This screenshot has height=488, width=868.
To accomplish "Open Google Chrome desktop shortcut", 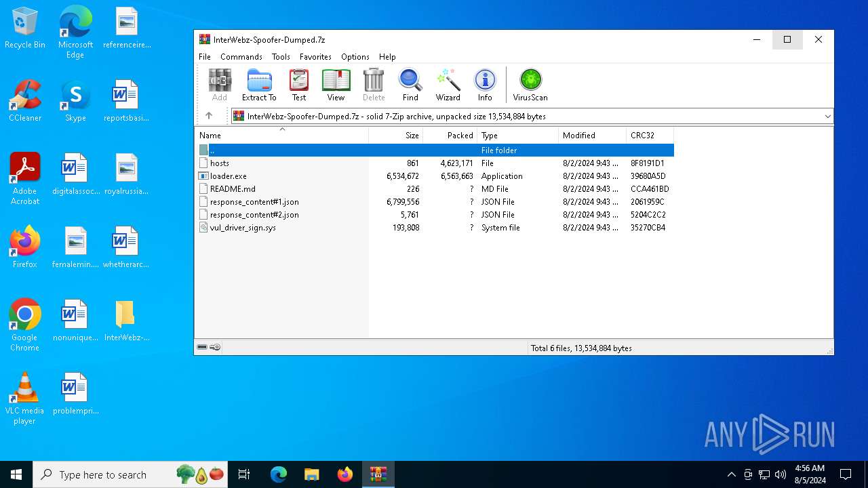I will tap(25, 325).
